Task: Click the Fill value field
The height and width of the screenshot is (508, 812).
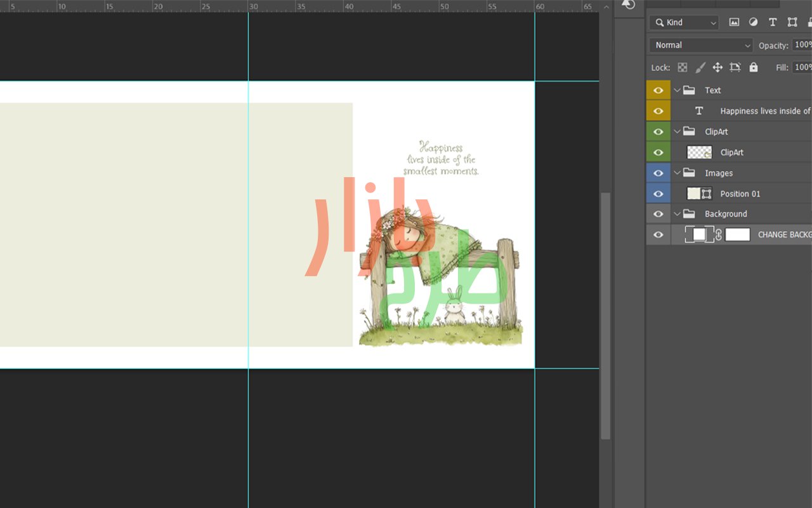Action: 802,67
